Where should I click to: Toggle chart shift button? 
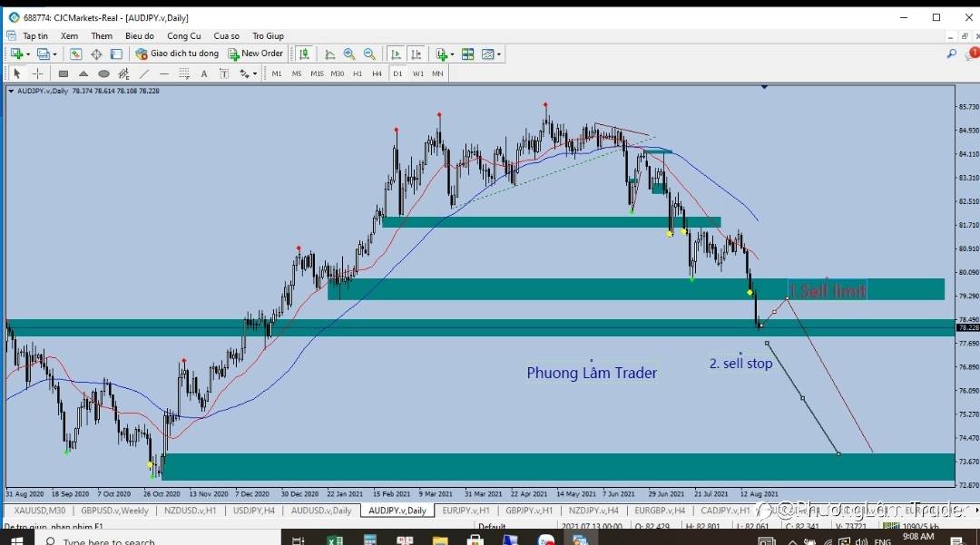(416, 54)
